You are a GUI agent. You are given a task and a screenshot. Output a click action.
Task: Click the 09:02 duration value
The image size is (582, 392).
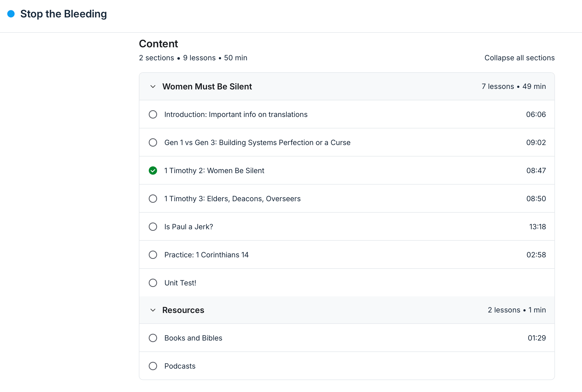536,142
